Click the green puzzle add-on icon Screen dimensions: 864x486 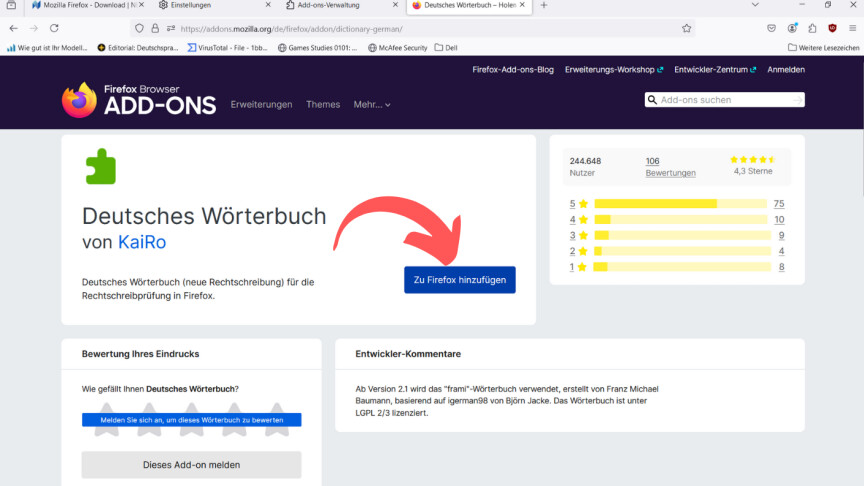(x=101, y=166)
